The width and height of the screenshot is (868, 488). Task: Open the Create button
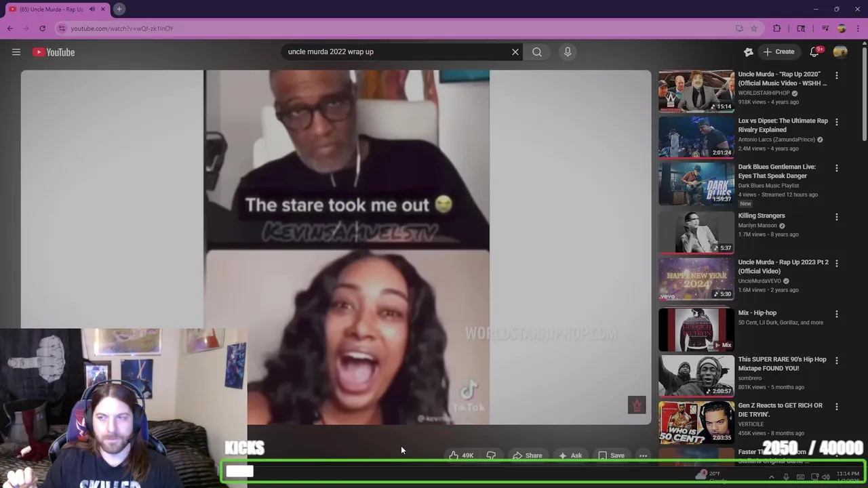779,52
